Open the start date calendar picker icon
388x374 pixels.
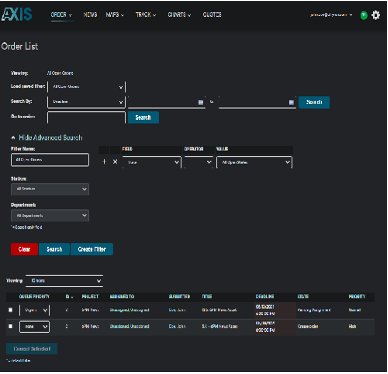pyautogui.click(x=201, y=102)
